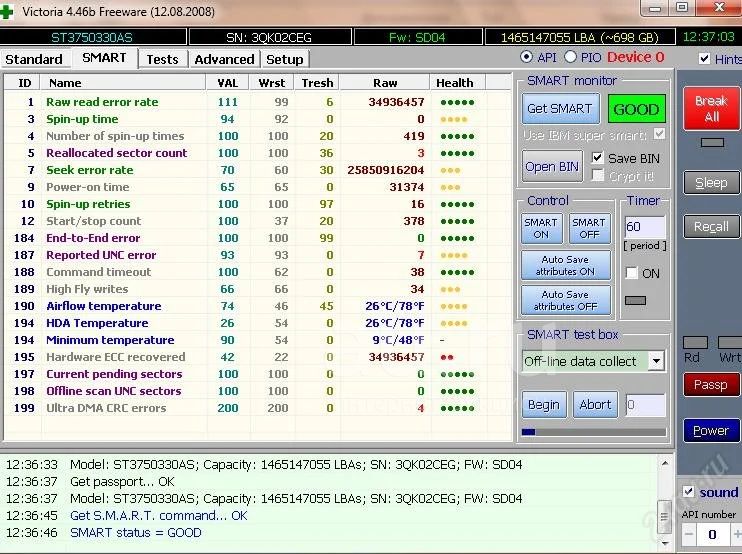Minimize the Victoria window
This screenshot has width=742, height=554.
654,8
